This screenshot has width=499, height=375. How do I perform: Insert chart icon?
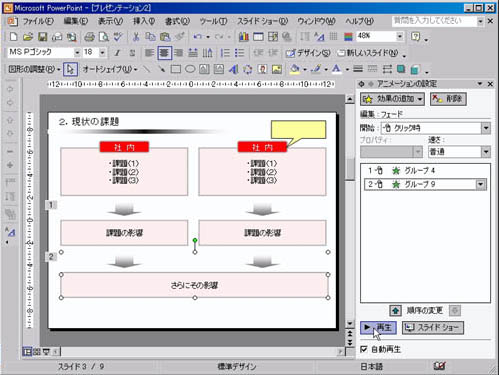(x=244, y=36)
